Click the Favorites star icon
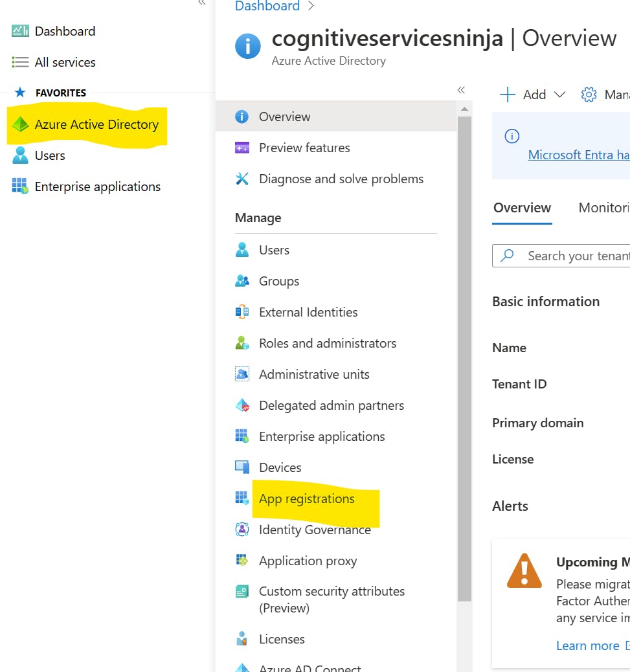Screen dimensions: 630x672 (x=19, y=92)
